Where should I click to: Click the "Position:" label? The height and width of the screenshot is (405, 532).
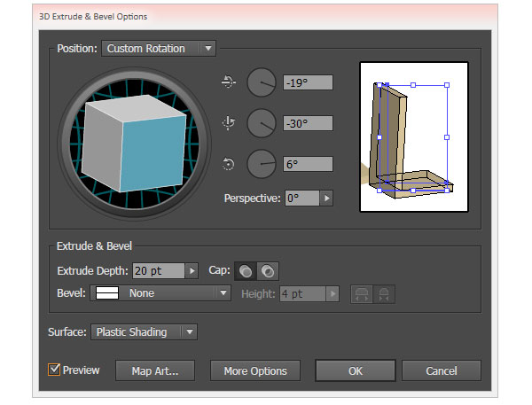coord(77,49)
